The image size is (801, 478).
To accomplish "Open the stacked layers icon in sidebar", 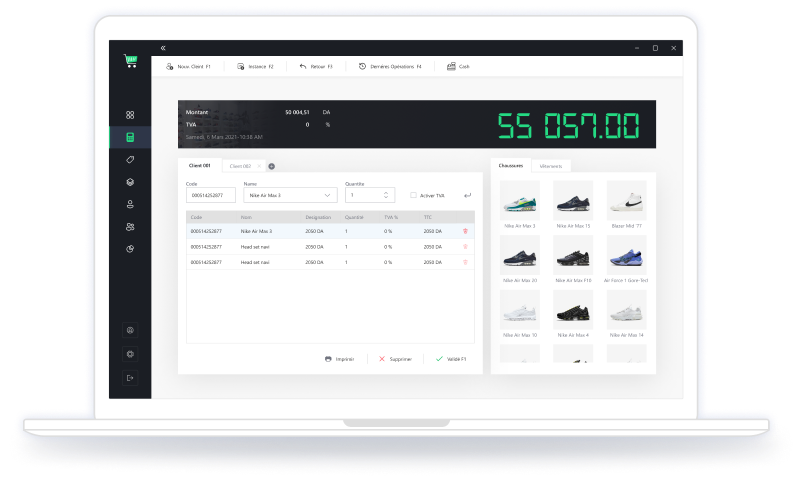I will tap(130, 182).
